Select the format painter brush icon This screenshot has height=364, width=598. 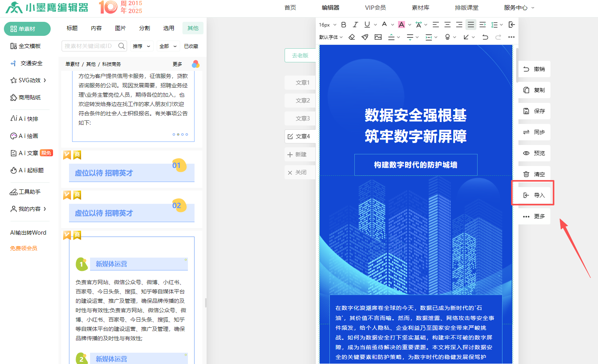pyautogui.click(x=365, y=37)
